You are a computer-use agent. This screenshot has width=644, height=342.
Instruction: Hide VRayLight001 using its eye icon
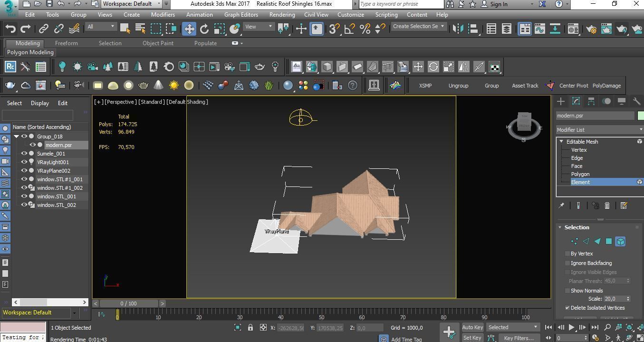click(24, 162)
